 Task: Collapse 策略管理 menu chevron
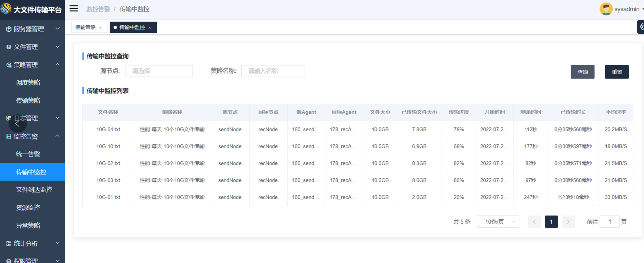(58, 64)
